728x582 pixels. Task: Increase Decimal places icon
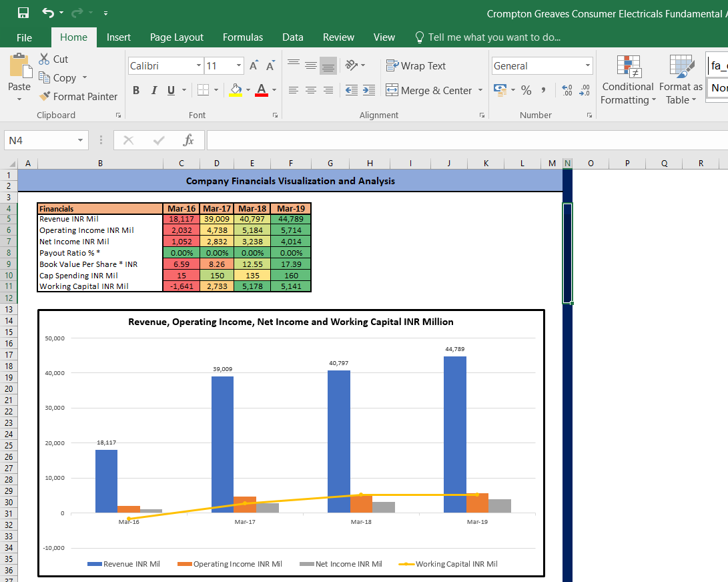[x=567, y=90]
